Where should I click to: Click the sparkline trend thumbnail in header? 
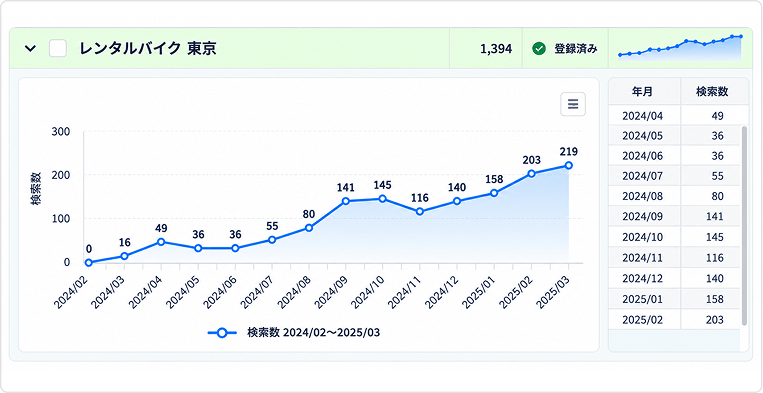pos(680,49)
